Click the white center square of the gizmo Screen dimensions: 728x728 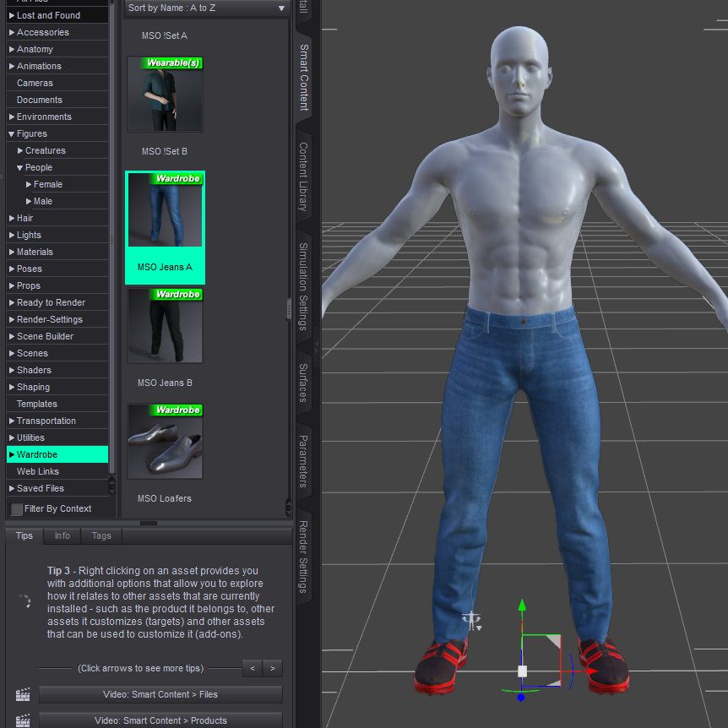[522, 671]
